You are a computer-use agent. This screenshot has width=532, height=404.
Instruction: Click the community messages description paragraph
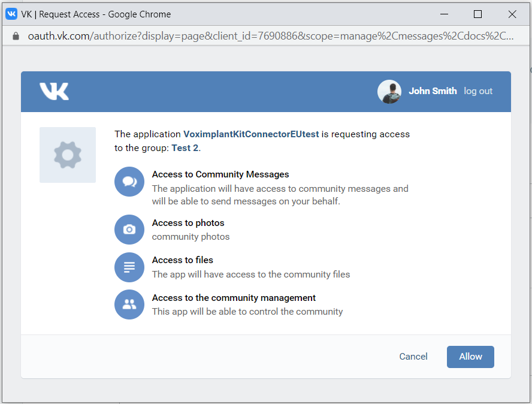pyautogui.click(x=280, y=195)
